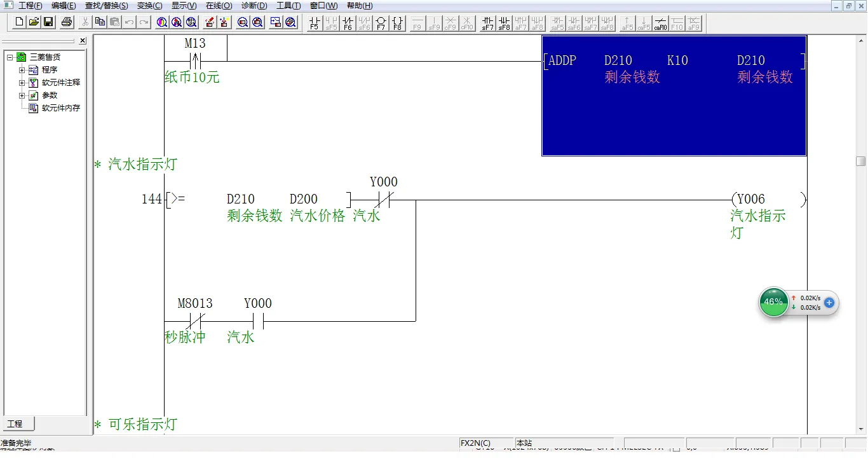
Task: Click the Open project folder icon
Action: pyautogui.click(x=34, y=22)
